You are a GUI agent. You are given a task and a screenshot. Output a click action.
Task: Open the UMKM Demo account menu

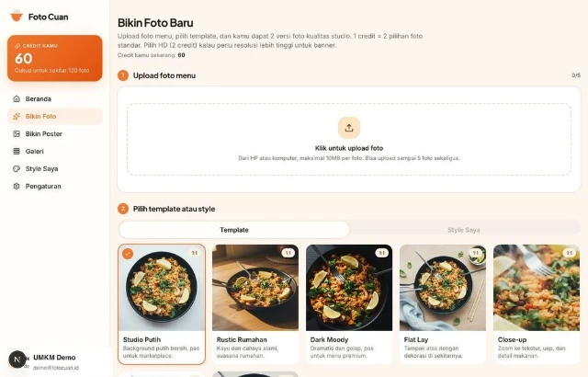click(57, 360)
